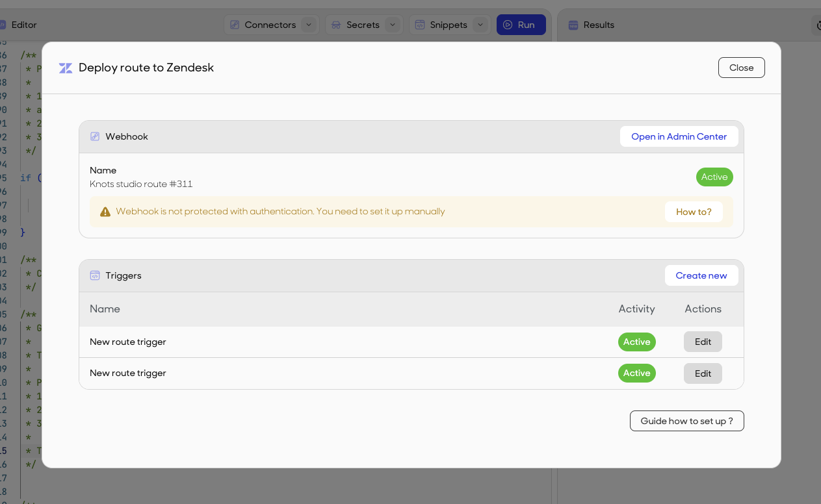The image size is (821, 504).
Task: Click the Deploy route to Zendesk title
Action: pyautogui.click(x=146, y=68)
